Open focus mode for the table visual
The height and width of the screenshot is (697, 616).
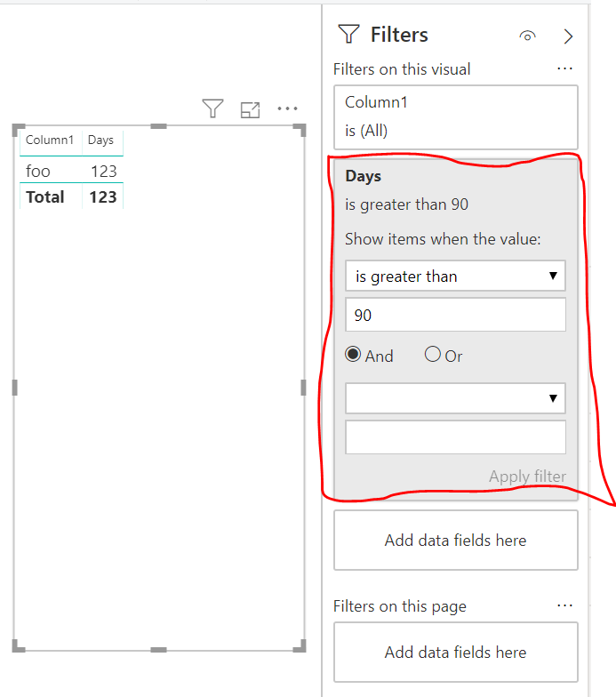[x=250, y=110]
